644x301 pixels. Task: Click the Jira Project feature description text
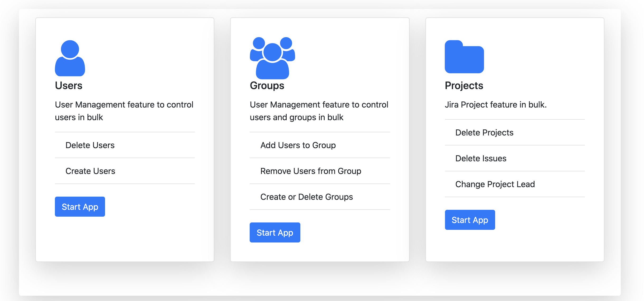click(495, 105)
